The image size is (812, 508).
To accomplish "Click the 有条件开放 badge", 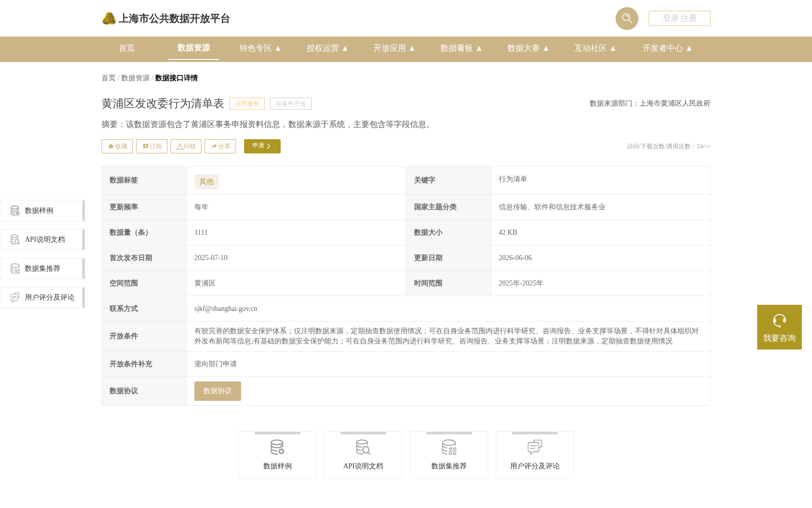I will (x=291, y=104).
